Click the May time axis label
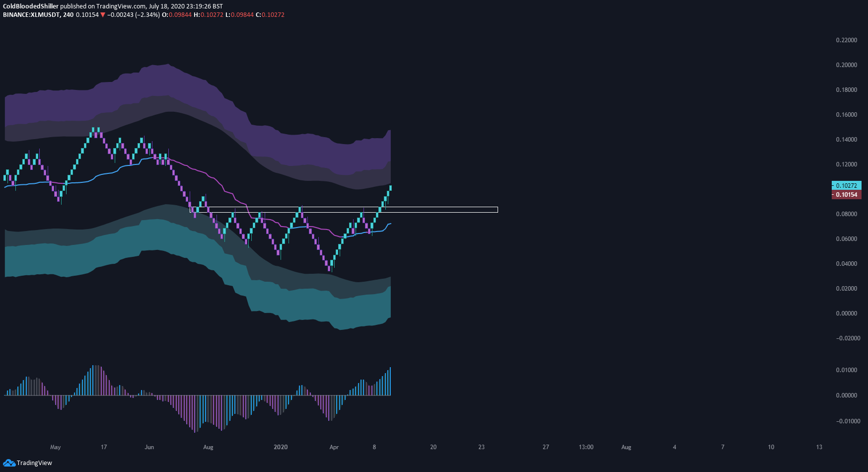Image resolution: width=868 pixels, height=472 pixels. (x=56, y=447)
